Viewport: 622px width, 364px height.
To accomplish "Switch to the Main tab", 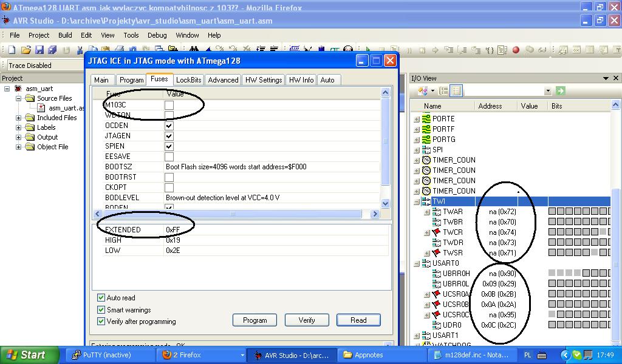I will click(101, 80).
